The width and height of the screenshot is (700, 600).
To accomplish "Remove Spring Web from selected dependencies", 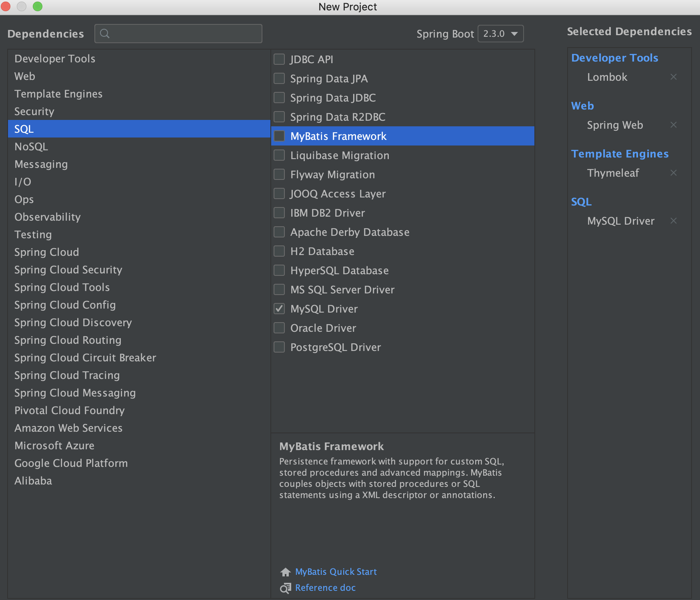I will (674, 125).
